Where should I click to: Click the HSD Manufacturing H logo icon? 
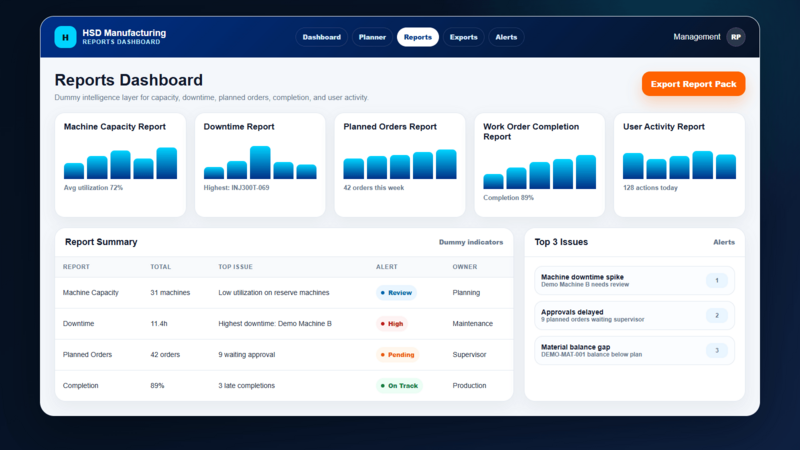pos(65,37)
